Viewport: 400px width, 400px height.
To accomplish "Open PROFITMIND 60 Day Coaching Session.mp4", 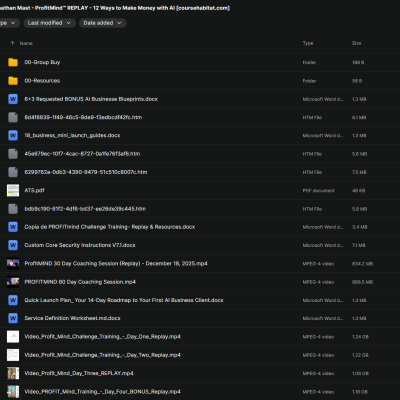I will [80, 282].
